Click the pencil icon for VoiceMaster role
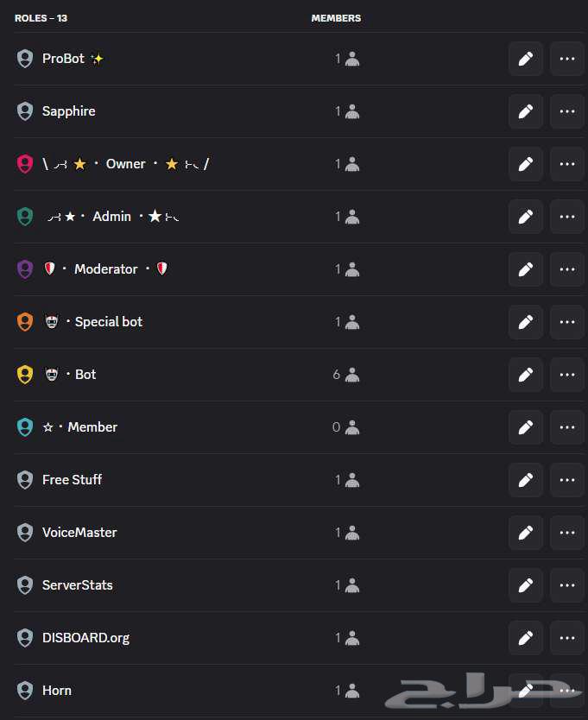588x720 pixels. 525,533
